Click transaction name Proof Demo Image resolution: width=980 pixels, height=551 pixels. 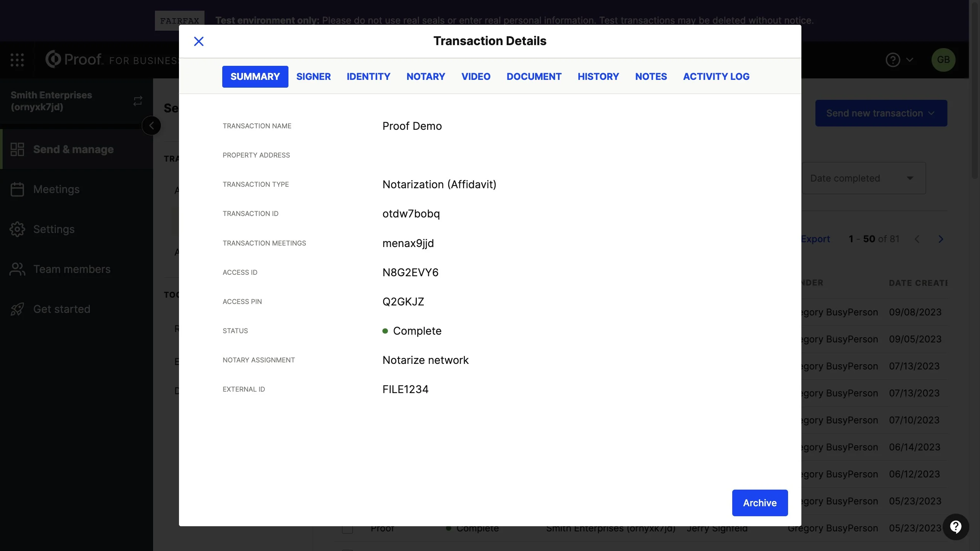click(x=412, y=126)
